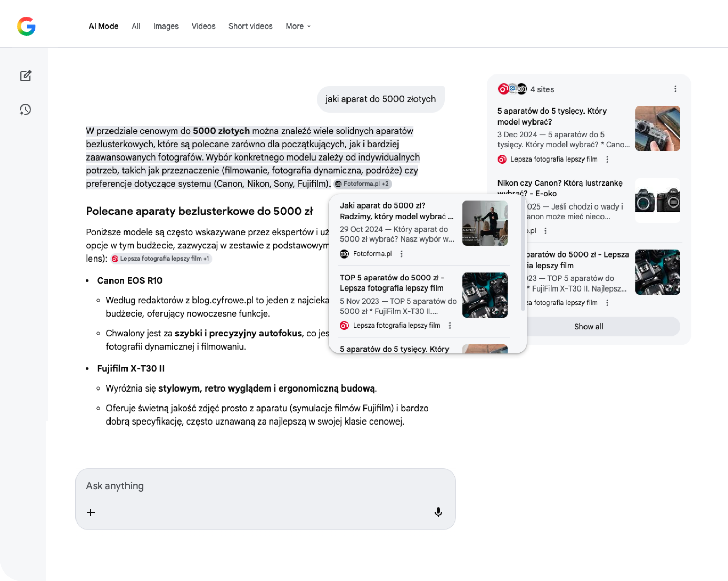728x581 pixels.
Task: Switch to the Videos tab
Action: tap(203, 26)
